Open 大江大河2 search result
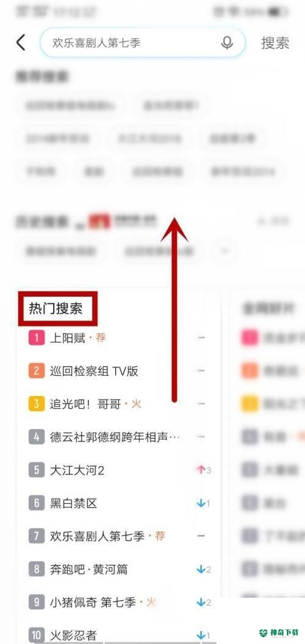The height and width of the screenshot is (644, 305). 77,470
